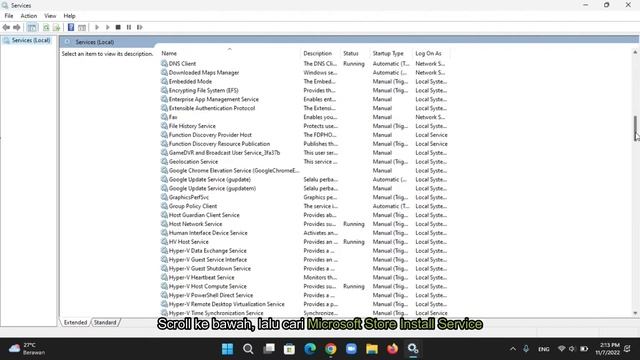Screen dimensions: 640x360
Task: Select Extensible Authentication Protocol service
Action: [x=304, y=108]
